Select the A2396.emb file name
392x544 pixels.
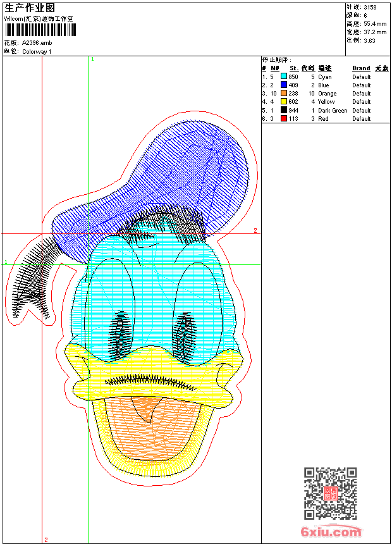pos(36,43)
